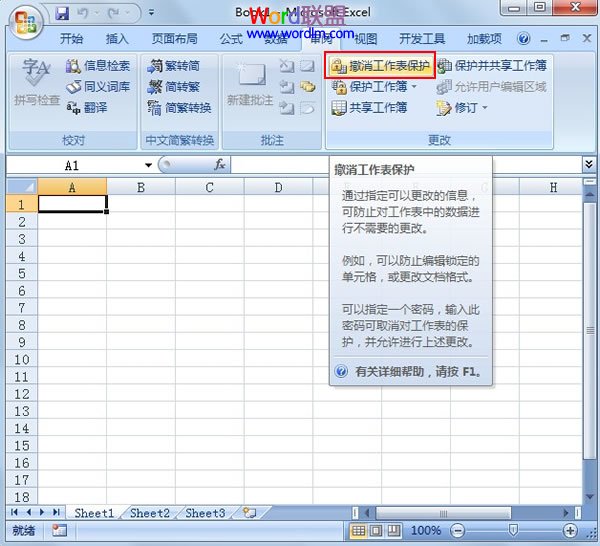Click the zoom slider handle

pos(513,530)
